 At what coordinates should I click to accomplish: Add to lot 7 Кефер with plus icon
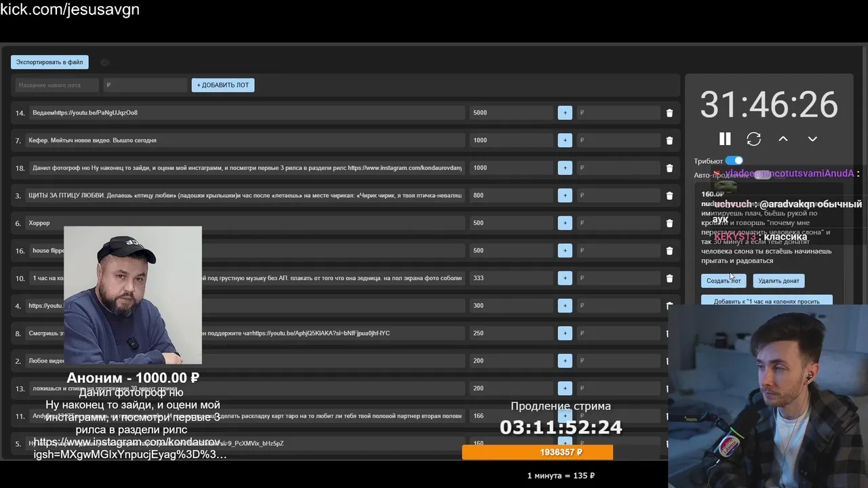coord(565,140)
